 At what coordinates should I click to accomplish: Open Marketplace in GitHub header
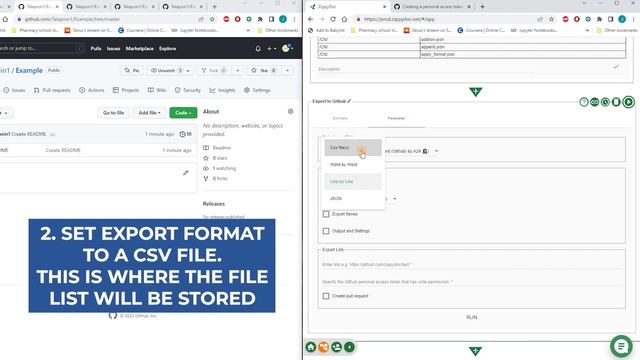(x=140, y=49)
